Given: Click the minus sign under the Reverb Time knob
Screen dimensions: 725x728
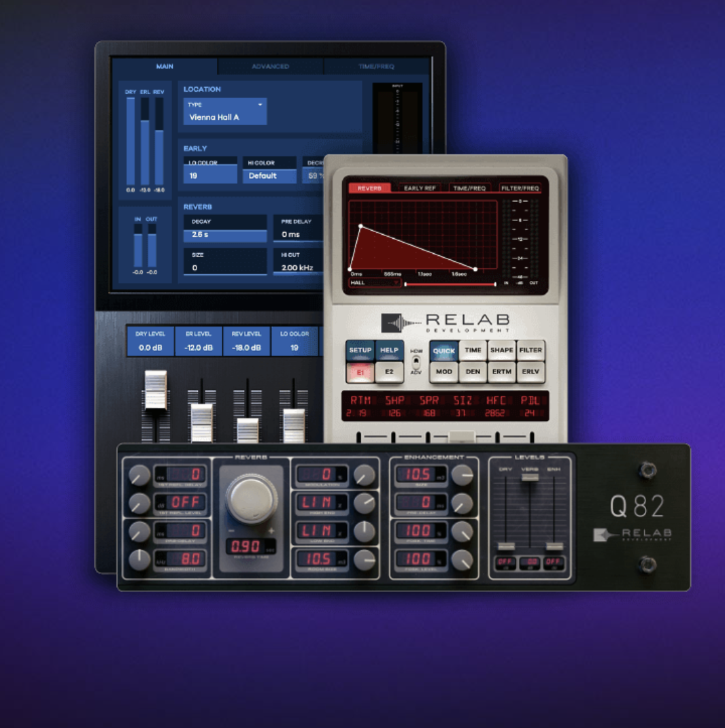Looking at the screenshot, I should (232, 530).
